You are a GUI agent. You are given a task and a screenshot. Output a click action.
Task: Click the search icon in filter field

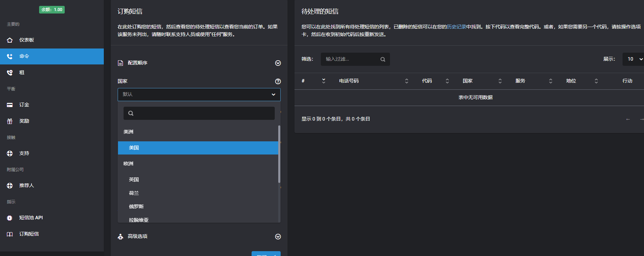tap(383, 59)
